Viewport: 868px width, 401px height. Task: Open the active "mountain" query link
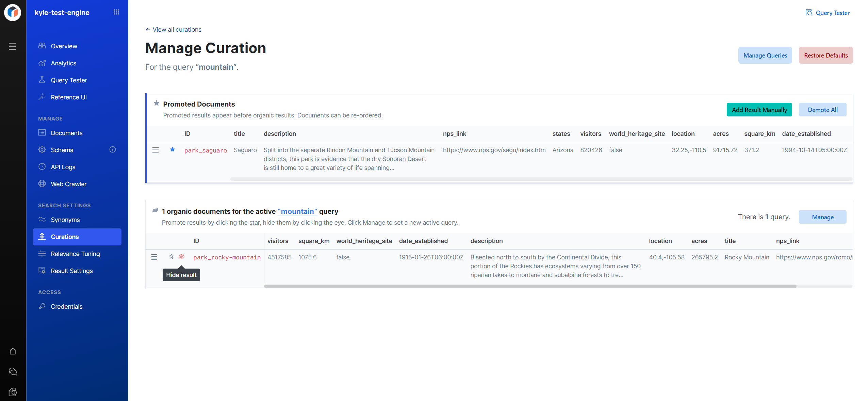coord(297,211)
